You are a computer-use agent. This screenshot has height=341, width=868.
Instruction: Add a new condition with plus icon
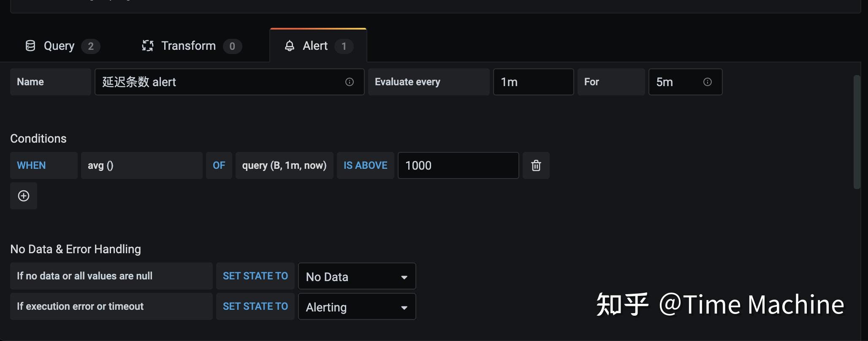pos(24,196)
